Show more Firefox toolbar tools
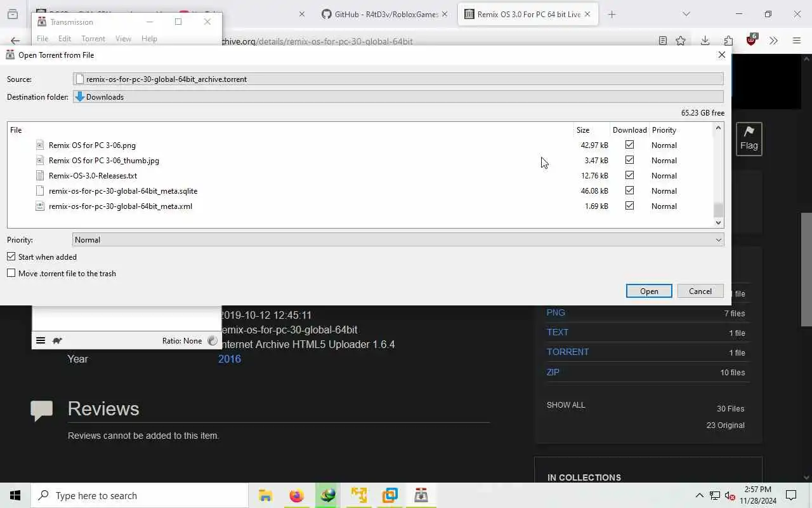 773,41
